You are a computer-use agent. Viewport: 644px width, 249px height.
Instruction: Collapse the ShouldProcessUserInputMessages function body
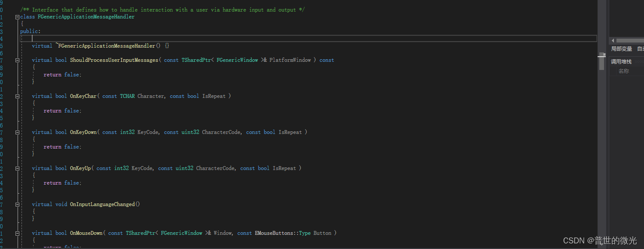17,60
